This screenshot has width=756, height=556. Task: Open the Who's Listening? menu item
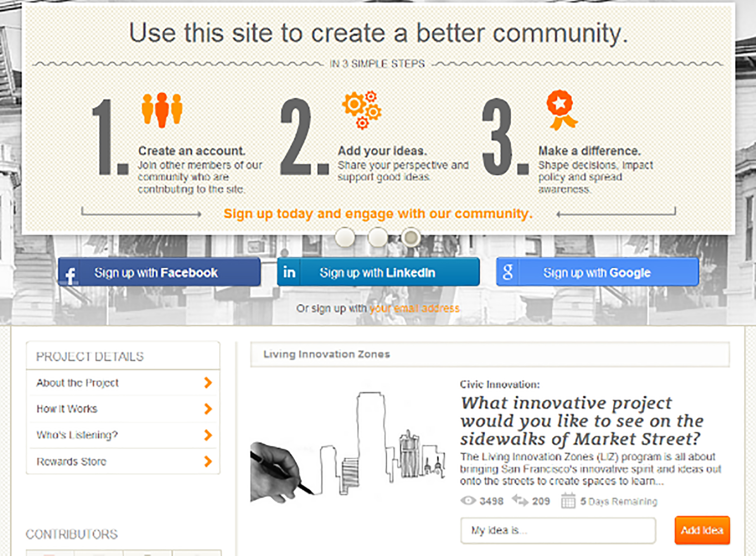click(77, 435)
